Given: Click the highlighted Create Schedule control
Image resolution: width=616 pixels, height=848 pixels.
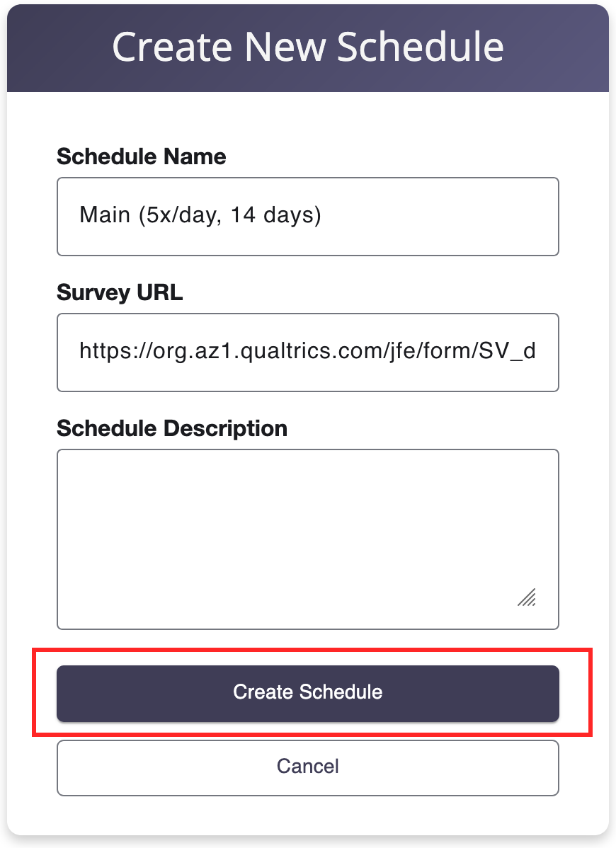Looking at the screenshot, I should tap(307, 692).
